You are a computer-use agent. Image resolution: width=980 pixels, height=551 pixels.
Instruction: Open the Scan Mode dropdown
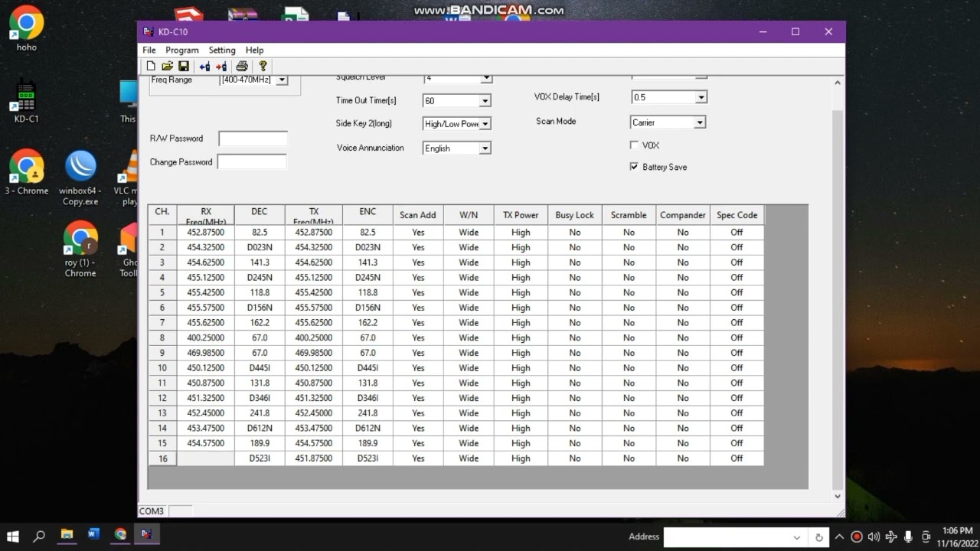pos(699,122)
